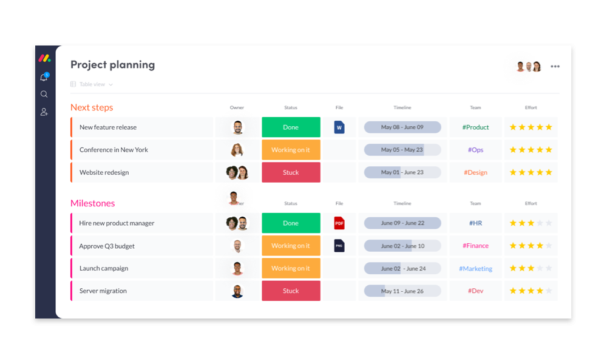
Task: Click owner avatars for Hire new product manager
Action: pos(237,223)
